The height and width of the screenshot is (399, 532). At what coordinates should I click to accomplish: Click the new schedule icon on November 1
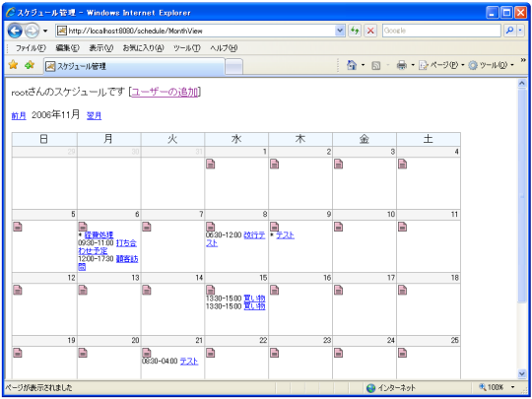(211, 165)
